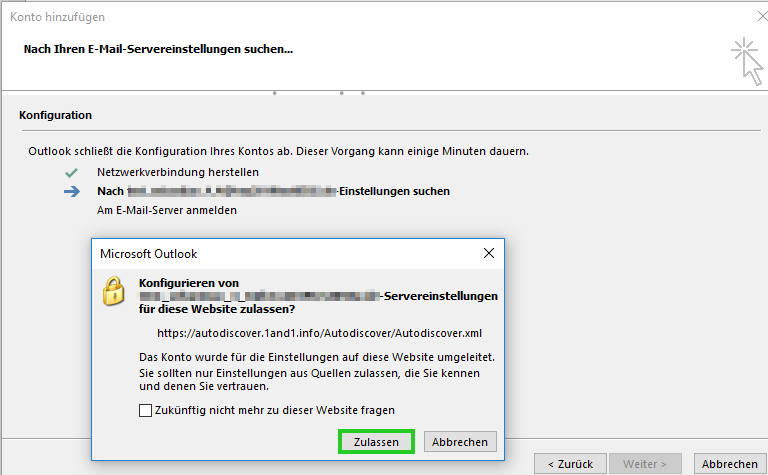Click the autodiscover.1and1.info URL text
Image resolution: width=768 pixels, height=475 pixels.
point(319,333)
